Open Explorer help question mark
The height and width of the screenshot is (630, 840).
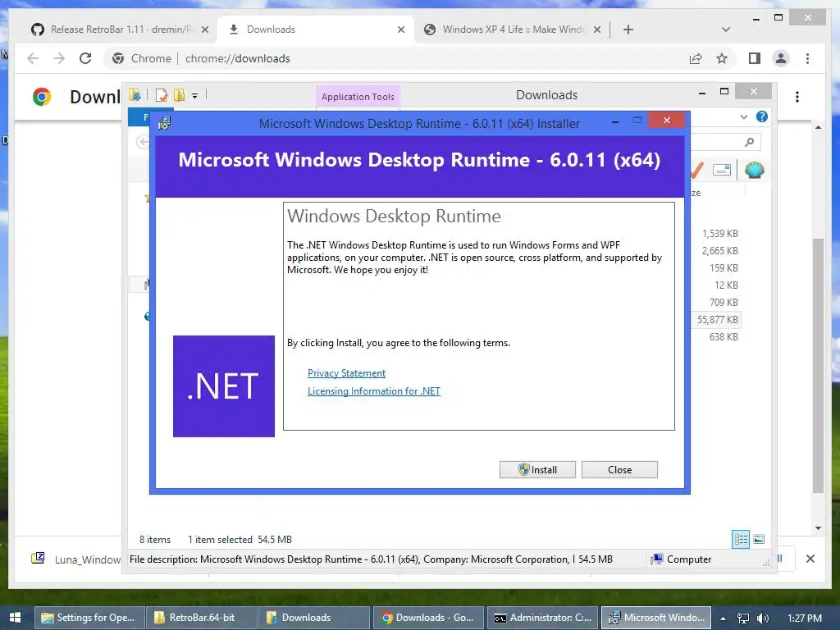point(761,116)
